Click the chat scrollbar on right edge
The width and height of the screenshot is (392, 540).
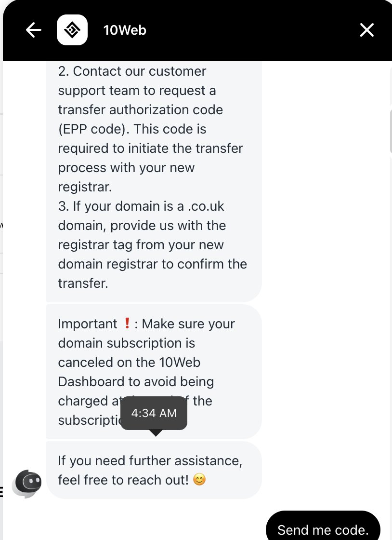click(x=391, y=131)
